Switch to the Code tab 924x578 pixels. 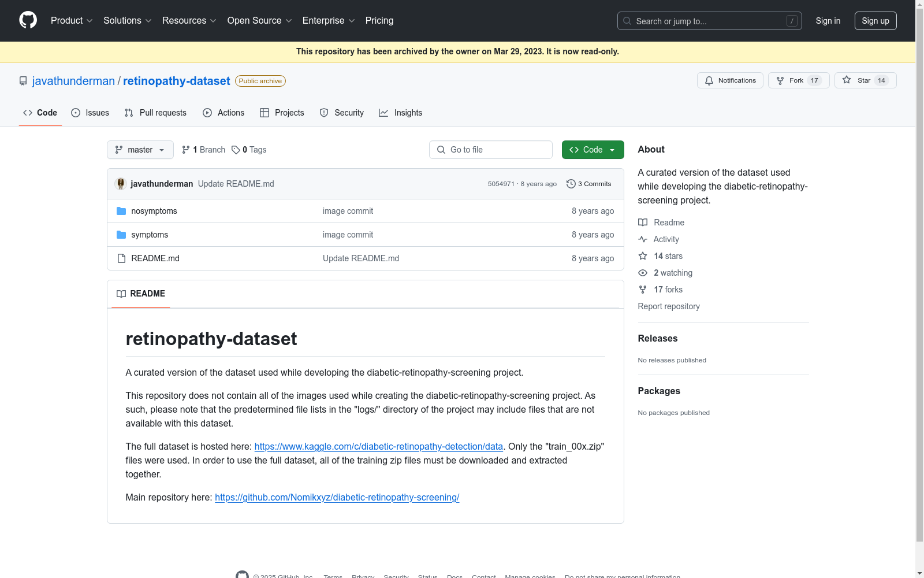coord(40,113)
